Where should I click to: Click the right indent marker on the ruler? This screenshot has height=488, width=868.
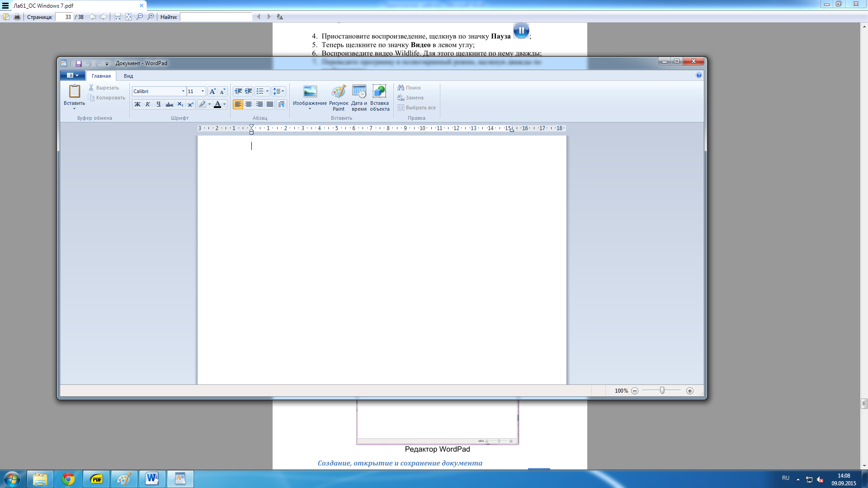pyautogui.click(x=512, y=130)
